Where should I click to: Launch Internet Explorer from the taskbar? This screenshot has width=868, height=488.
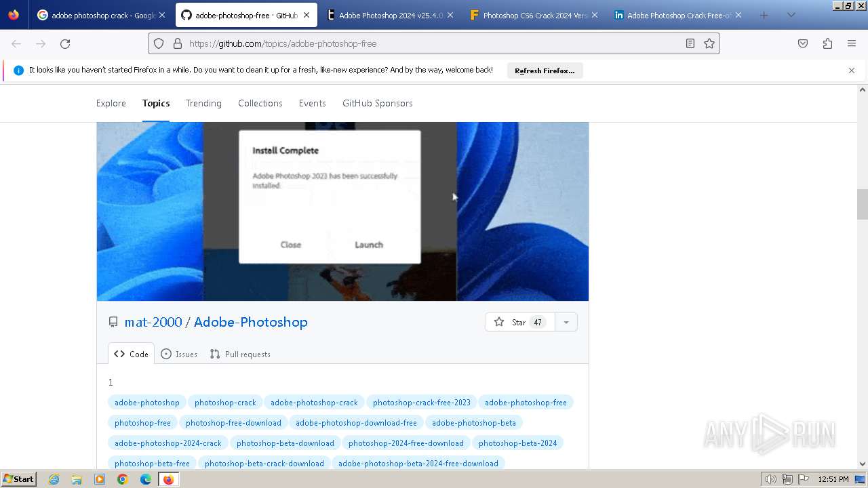click(54, 479)
